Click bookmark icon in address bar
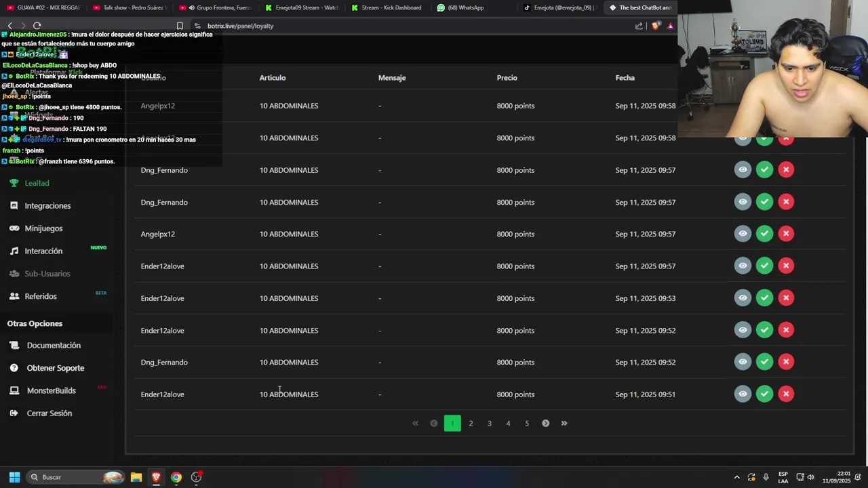This screenshot has height=488, width=868. coord(180,26)
